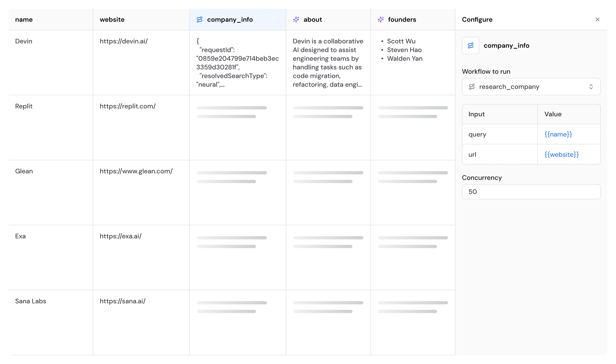Click the Devin name cell
The height and width of the screenshot is (364, 616).
[x=51, y=63]
